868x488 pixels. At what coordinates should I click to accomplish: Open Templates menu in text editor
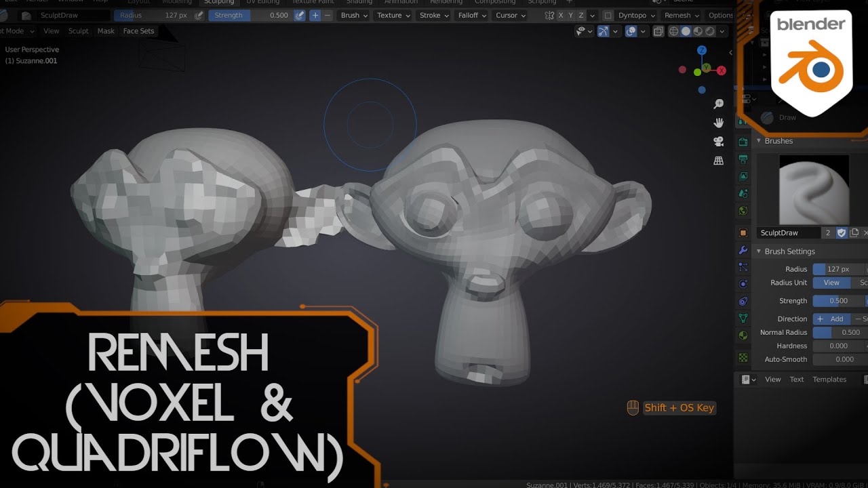829,380
